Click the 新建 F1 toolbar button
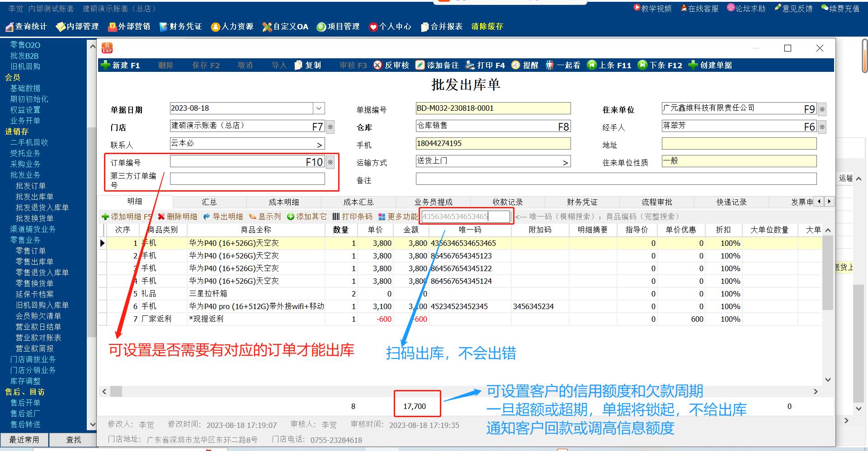 click(x=121, y=66)
